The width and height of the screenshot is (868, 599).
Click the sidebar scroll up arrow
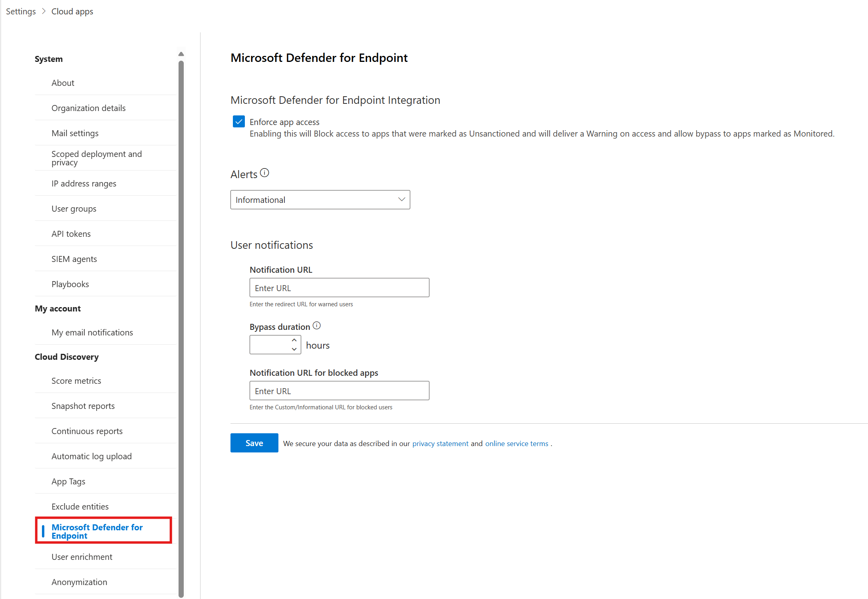coord(181,54)
